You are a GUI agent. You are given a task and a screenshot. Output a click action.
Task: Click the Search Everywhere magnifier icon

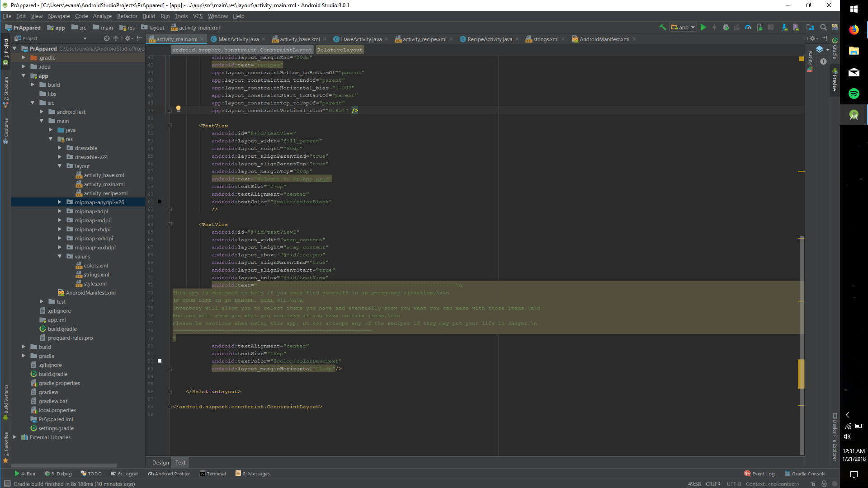823,28
